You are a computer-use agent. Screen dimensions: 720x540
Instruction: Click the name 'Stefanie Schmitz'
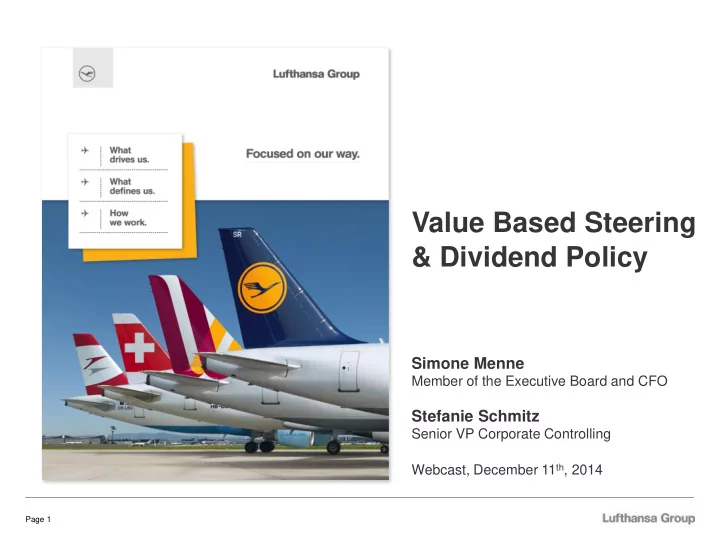tap(475, 416)
